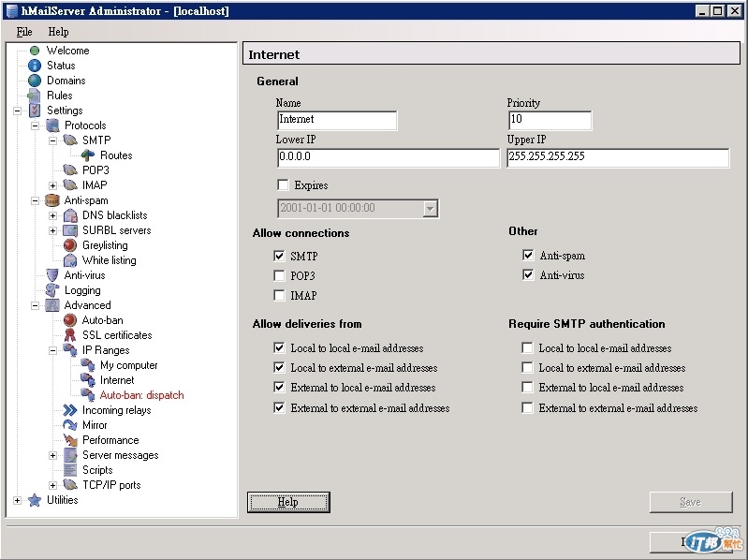Click the SMTP node icon
Viewport: 748px width, 560px height.
click(x=70, y=140)
